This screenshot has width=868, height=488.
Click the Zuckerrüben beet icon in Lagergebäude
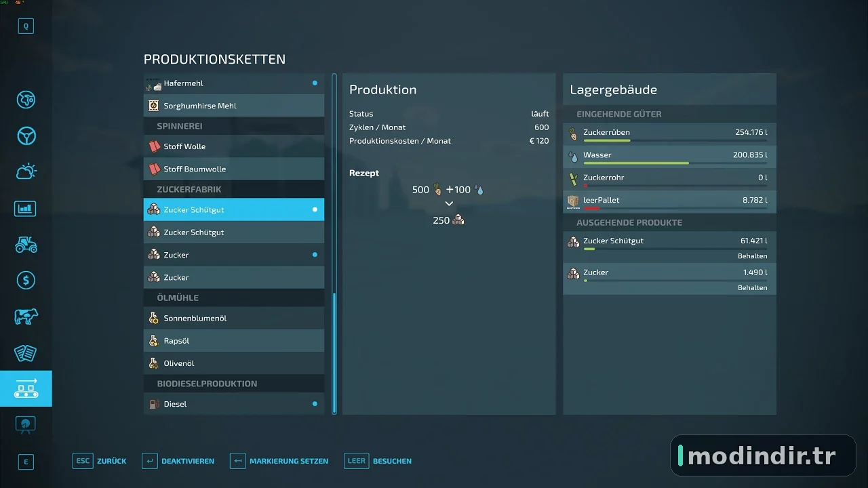tap(574, 133)
